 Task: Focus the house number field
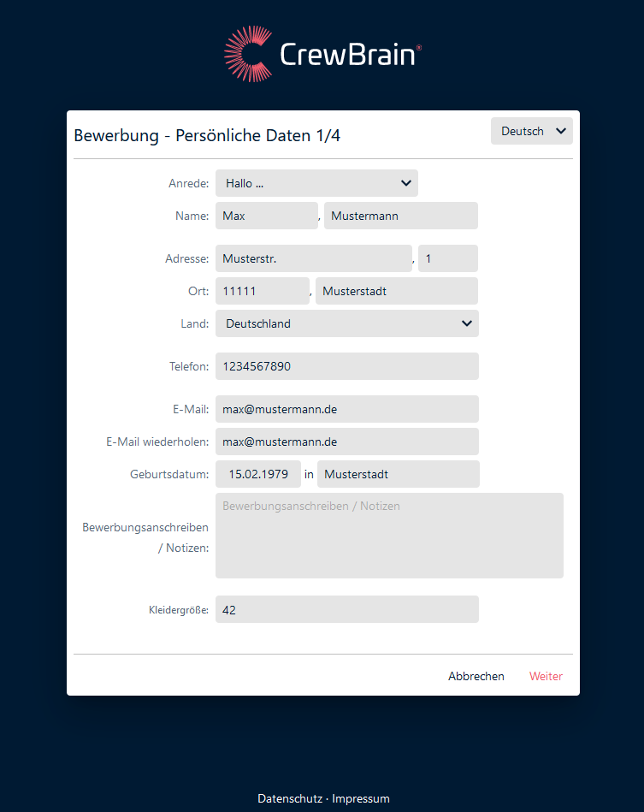pos(447,258)
